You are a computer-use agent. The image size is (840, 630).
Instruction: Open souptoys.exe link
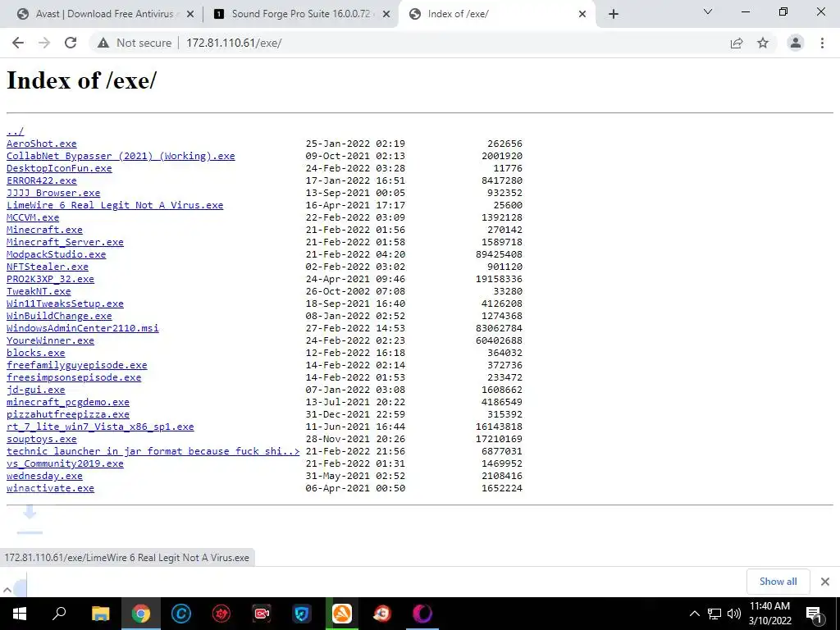(x=42, y=440)
